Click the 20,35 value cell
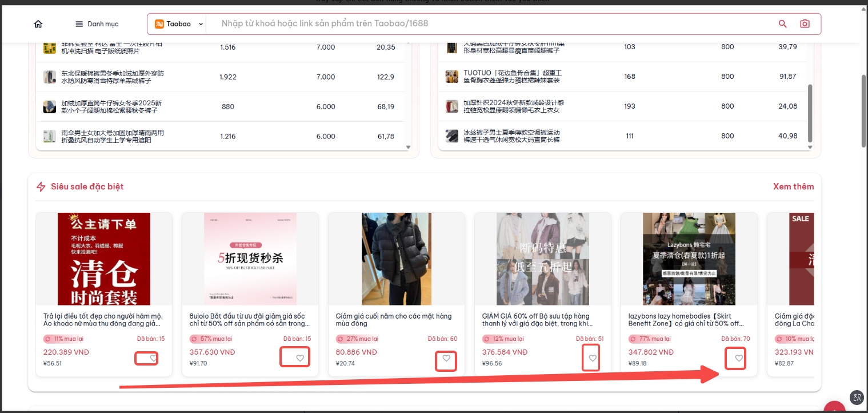 click(386, 47)
